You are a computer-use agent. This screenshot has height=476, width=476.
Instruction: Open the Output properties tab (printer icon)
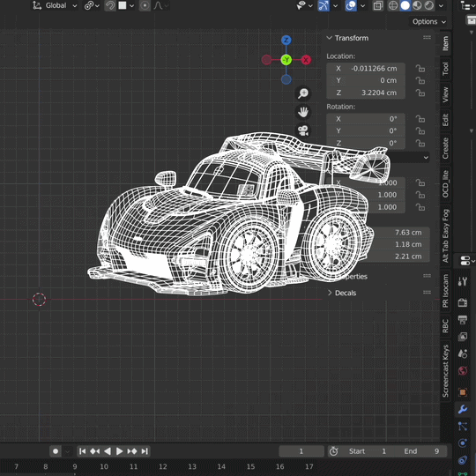pyautogui.click(x=463, y=319)
